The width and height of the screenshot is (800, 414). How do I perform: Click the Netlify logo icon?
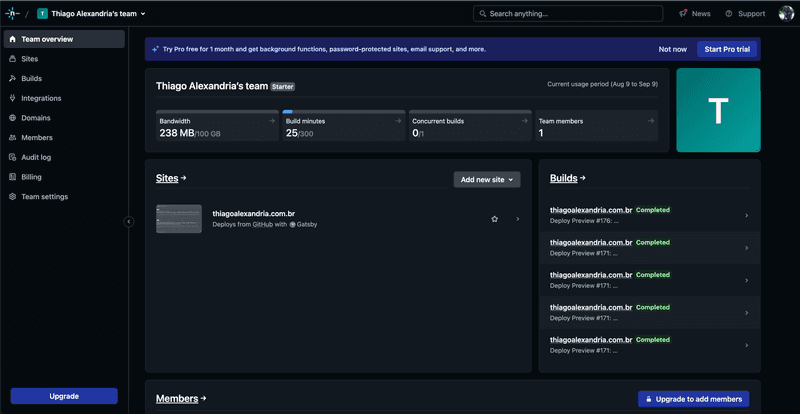12,14
